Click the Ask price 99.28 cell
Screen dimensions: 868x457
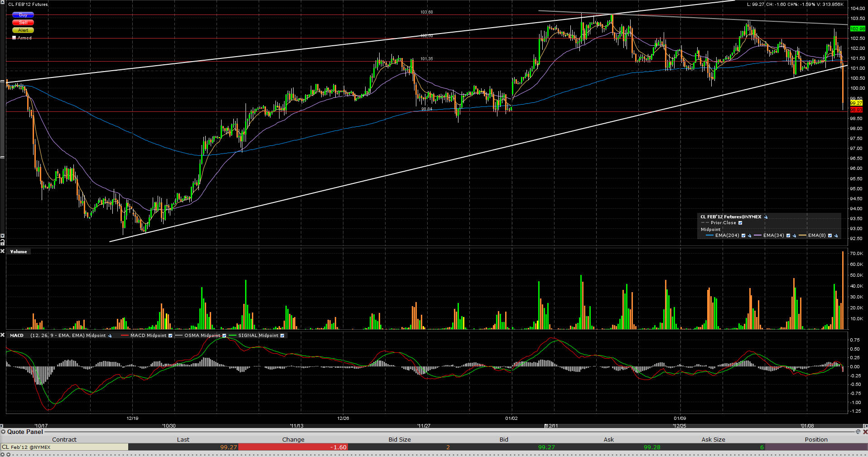[x=608, y=447]
